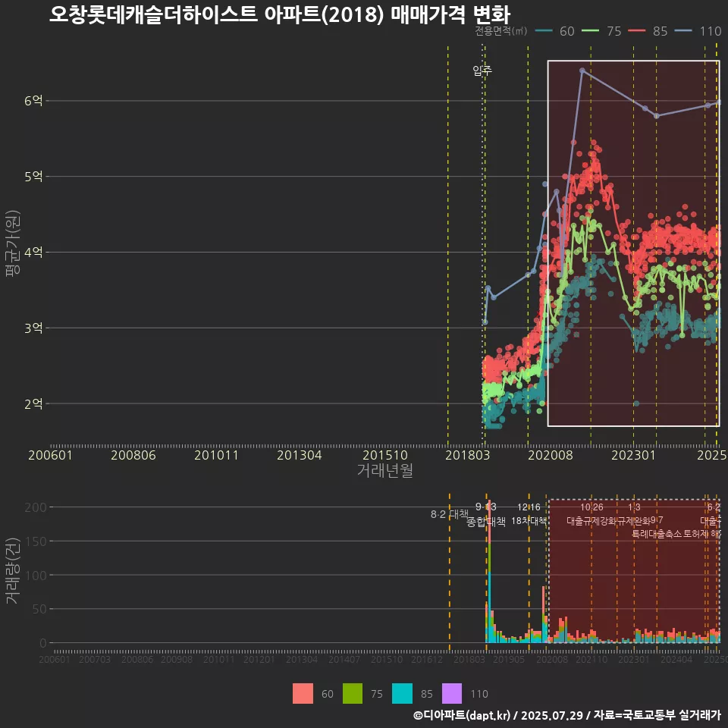Viewport: 728px width, 728px height.
Task: Click the '거래량(건)' y-axis title
Action: pyautogui.click(x=13, y=570)
